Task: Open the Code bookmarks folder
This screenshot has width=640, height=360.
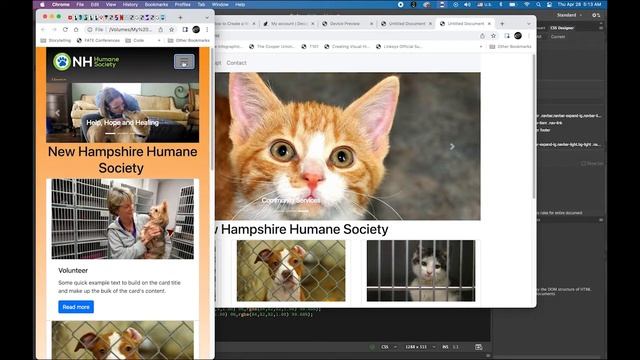Action: 135,40
